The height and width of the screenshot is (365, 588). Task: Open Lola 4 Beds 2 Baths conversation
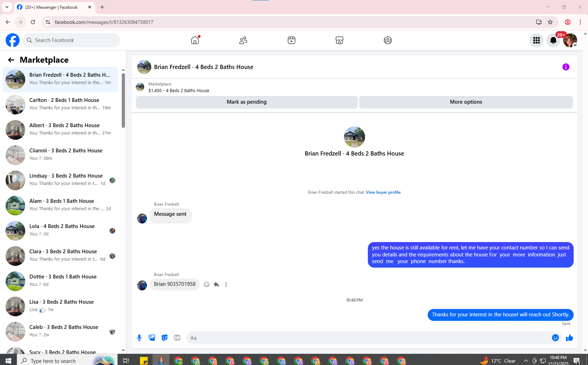pyautogui.click(x=60, y=230)
